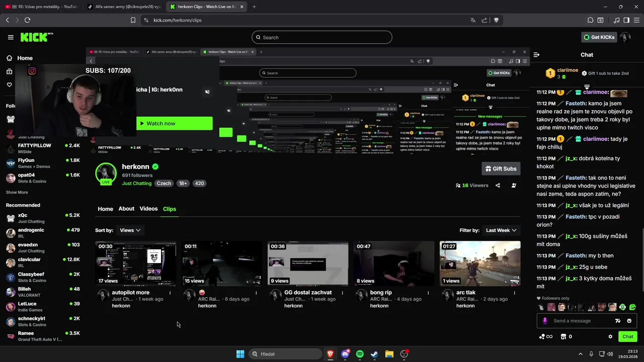Open File Explorer from the taskbar
Screen dimensions: 644x362
(389, 354)
